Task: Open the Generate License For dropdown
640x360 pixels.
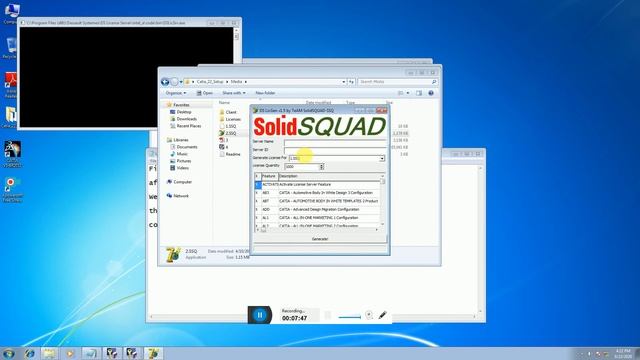Action: (382, 158)
